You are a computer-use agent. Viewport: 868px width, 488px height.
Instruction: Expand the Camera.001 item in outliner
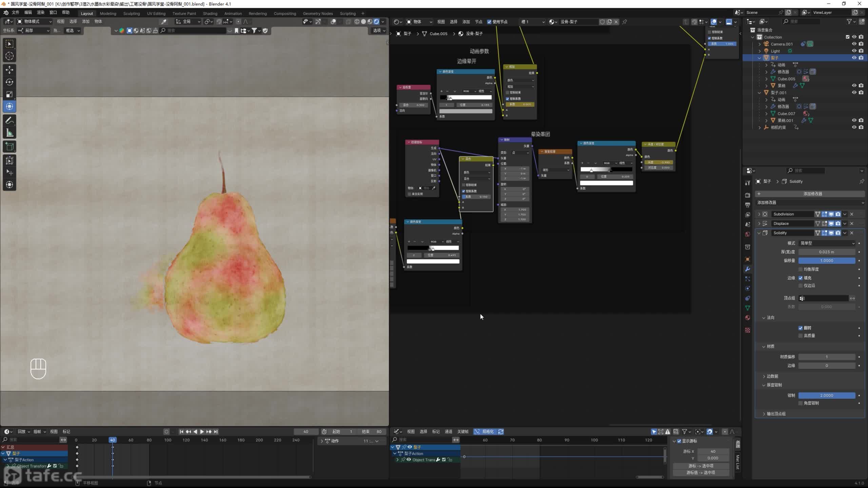tap(760, 44)
